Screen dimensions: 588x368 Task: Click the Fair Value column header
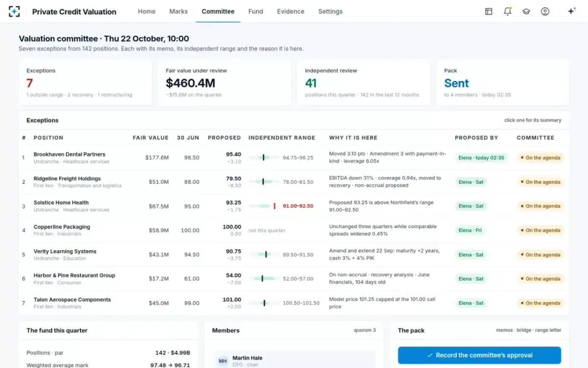(x=150, y=138)
